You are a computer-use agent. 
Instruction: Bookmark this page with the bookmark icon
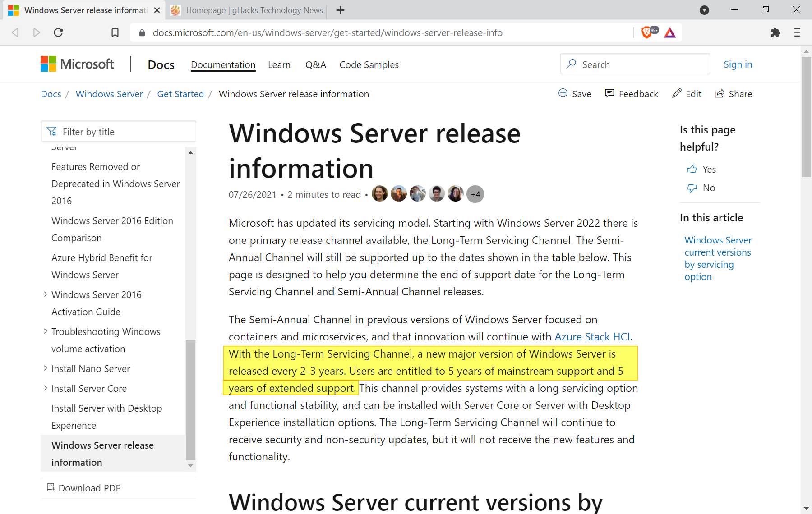pyautogui.click(x=115, y=32)
